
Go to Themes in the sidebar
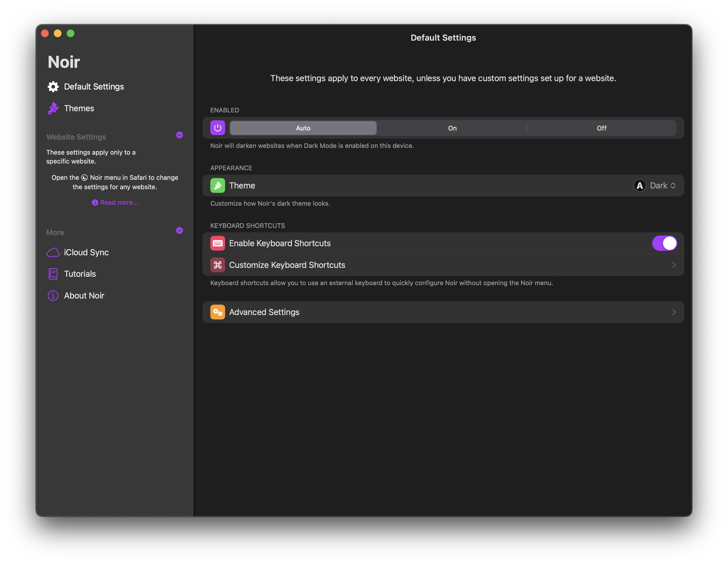point(79,108)
